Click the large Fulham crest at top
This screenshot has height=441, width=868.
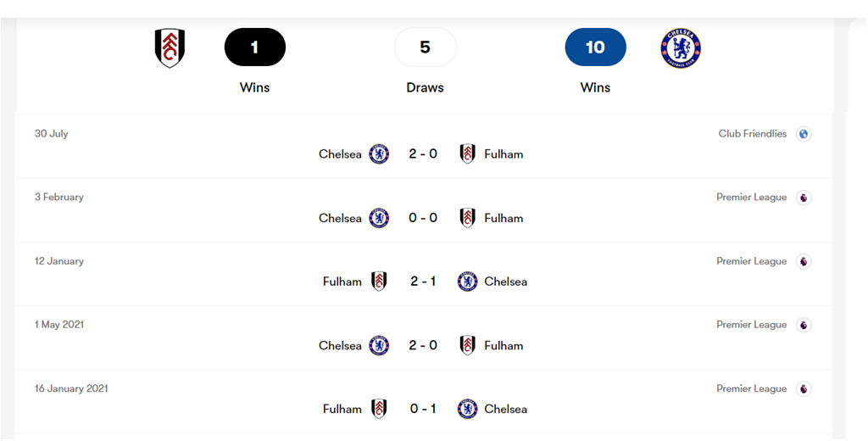pos(170,48)
